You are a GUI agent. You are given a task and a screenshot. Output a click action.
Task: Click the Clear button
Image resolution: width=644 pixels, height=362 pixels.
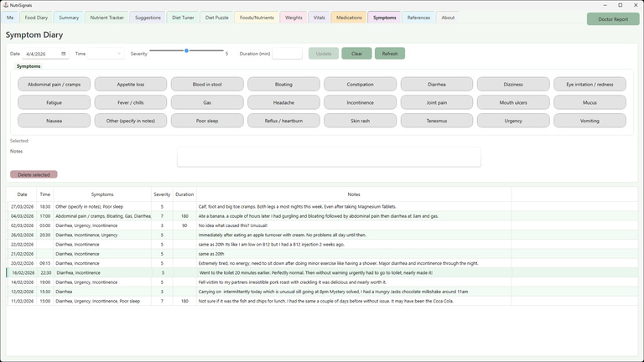356,54
